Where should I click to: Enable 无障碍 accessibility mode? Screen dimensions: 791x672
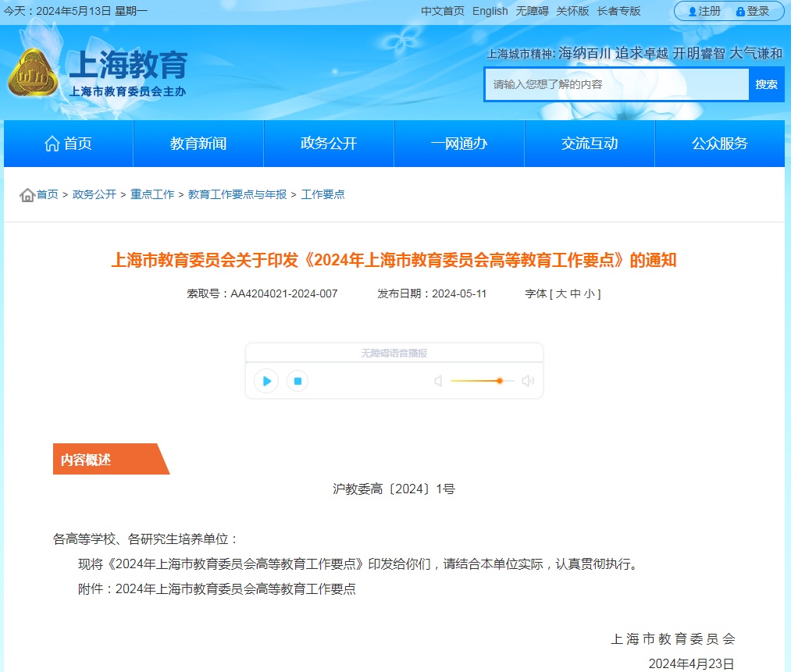[x=532, y=11]
